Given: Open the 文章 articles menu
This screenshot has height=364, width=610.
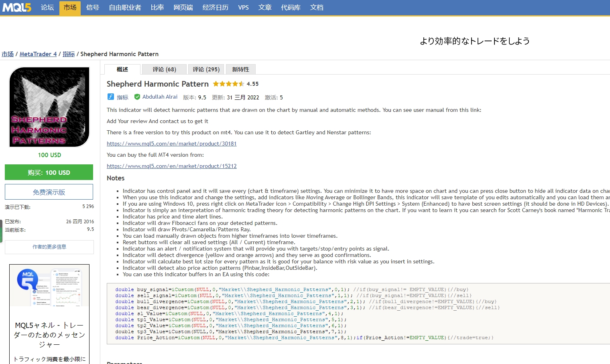Looking at the screenshot, I should [x=265, y=8].
